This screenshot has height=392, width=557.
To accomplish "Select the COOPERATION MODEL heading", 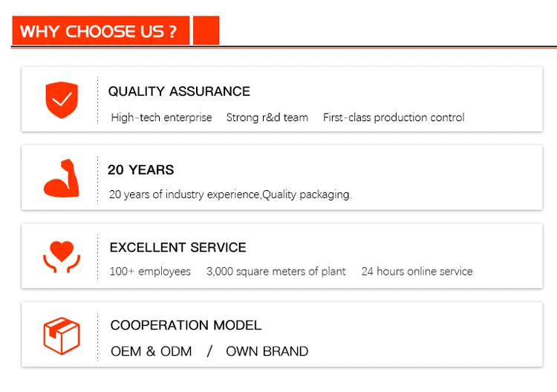I will pyautogui.click(x=186, y=325).
